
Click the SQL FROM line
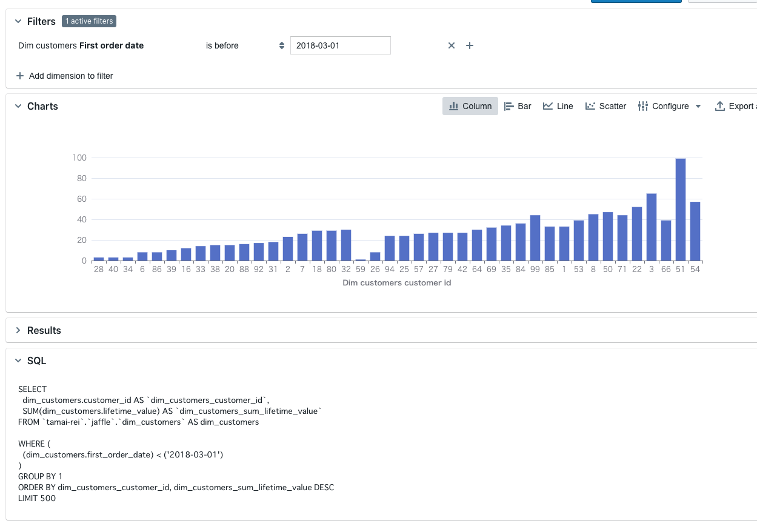(138, 422)
